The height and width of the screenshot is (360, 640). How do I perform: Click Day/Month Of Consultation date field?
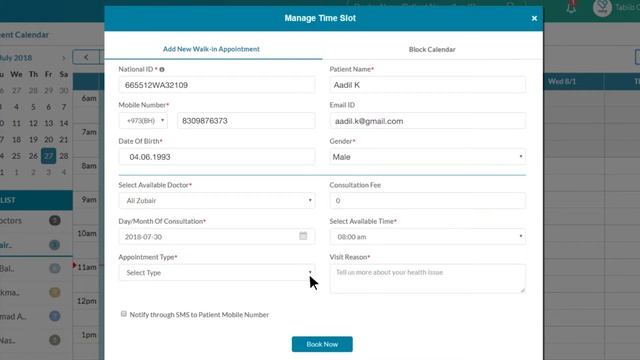tap(217, 237)
